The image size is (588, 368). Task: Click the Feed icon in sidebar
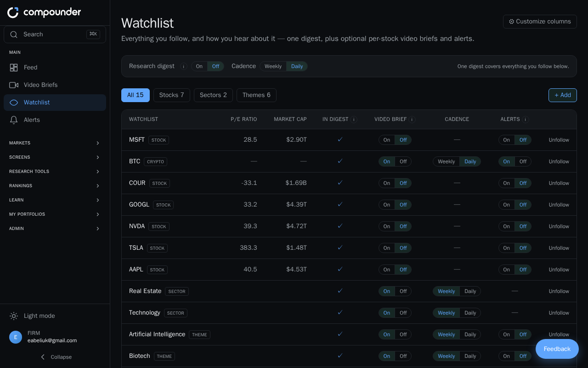(x=14, y=68)
